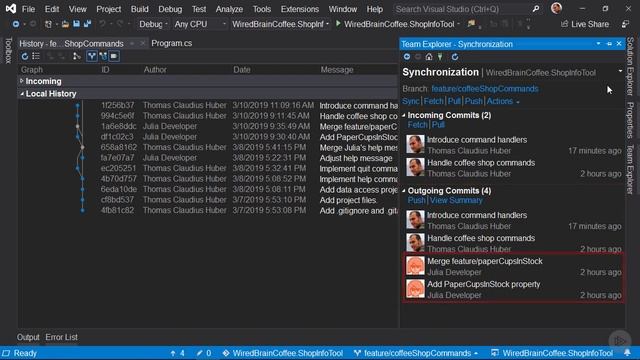
Task: Open the Debug configuration dropdown
Action: 153,24
